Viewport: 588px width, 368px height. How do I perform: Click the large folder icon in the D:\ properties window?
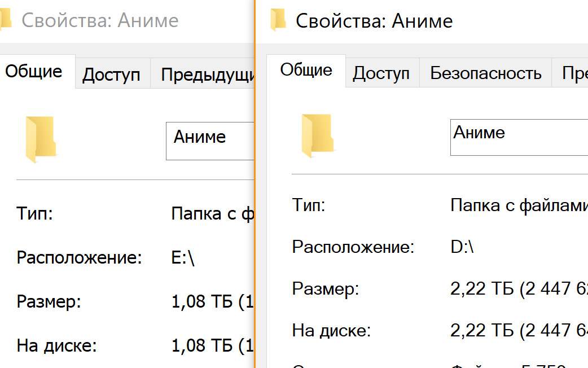pos(318,135)
